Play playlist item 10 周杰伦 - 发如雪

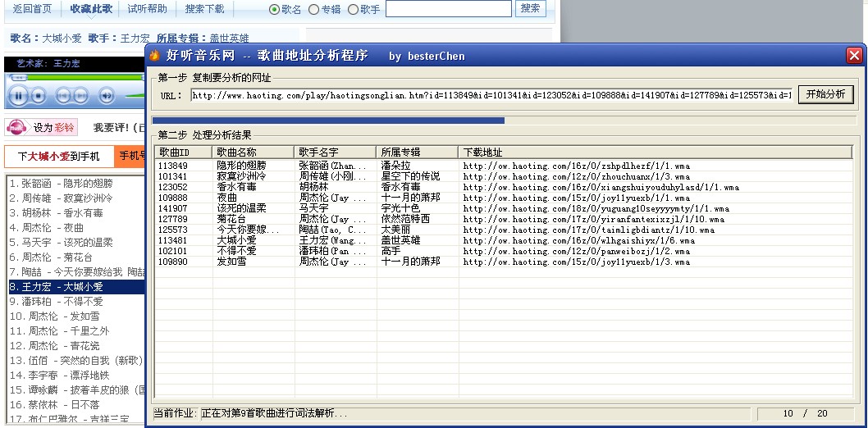(75, 316)
